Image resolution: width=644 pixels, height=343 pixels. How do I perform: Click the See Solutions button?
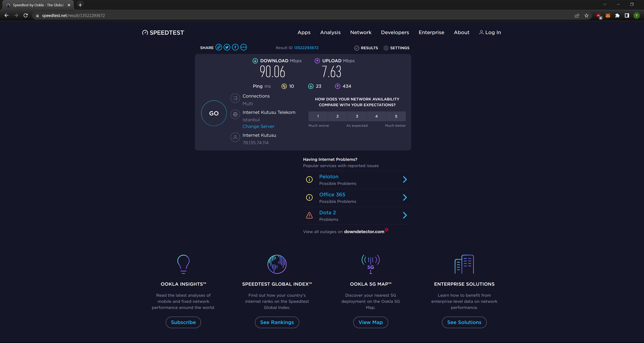[464, 322]
